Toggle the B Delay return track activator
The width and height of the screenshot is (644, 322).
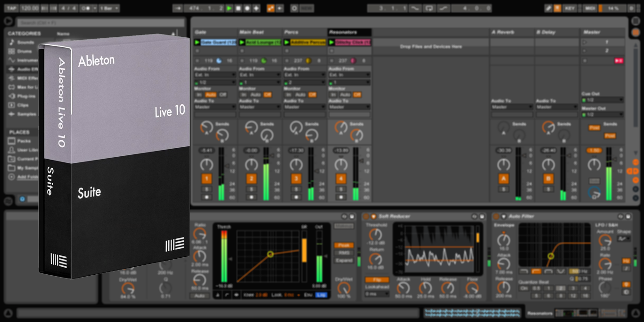coord(548,178)
